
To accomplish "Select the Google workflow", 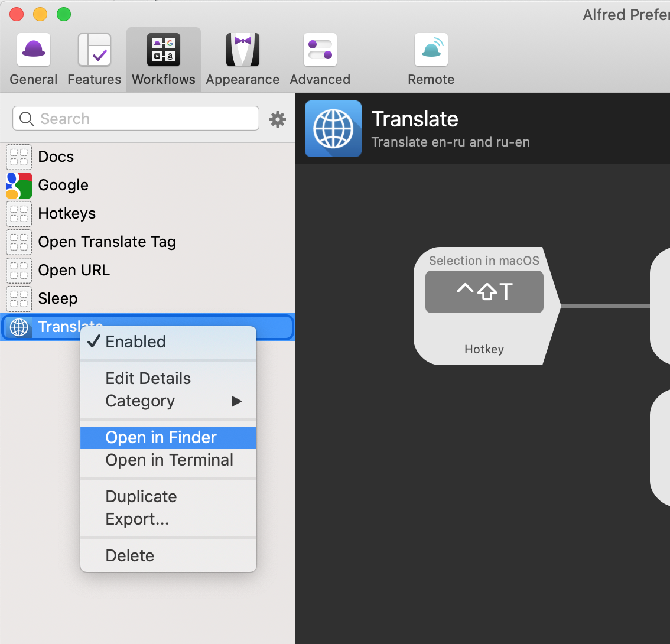I will pos(148,185).
